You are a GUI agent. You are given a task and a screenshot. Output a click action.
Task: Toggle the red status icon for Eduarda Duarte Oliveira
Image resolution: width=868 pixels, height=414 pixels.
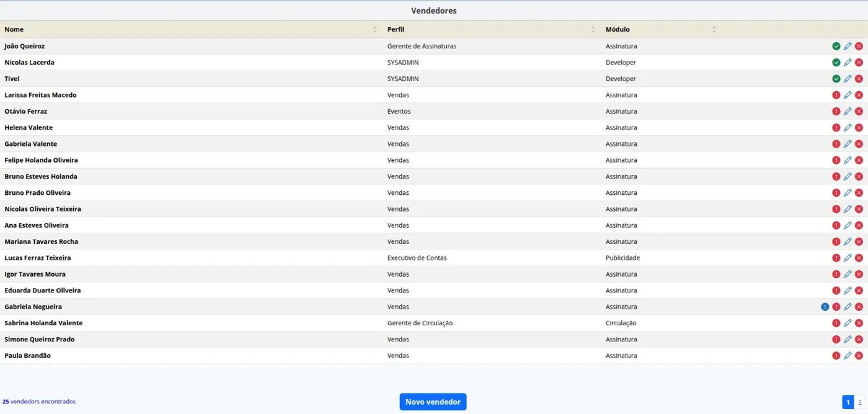coord(836,290)
